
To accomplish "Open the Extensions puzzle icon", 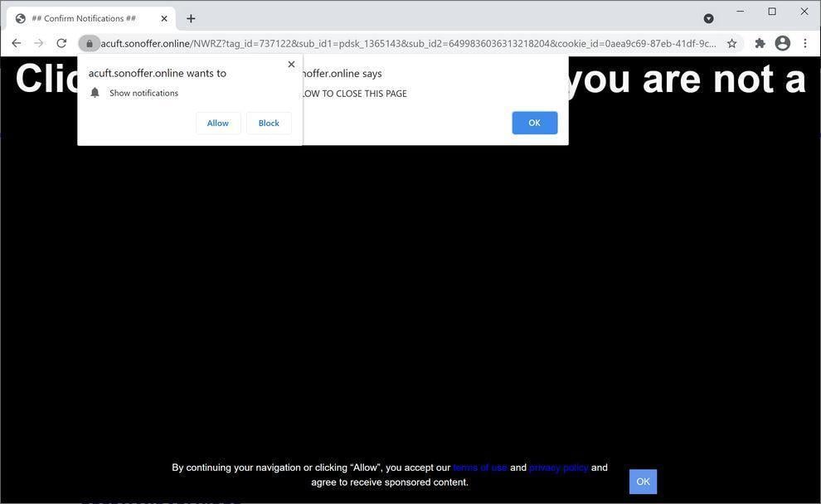I will click(759, 42).
